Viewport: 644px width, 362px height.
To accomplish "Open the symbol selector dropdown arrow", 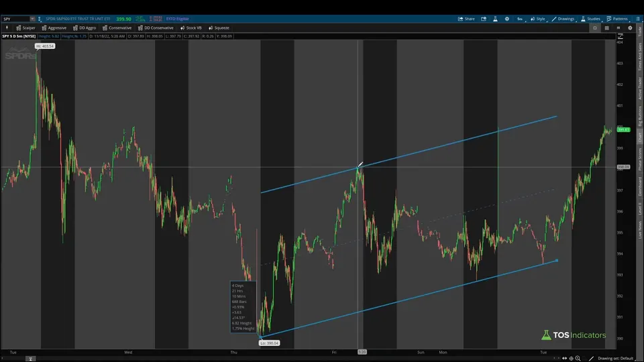I will point(32,19).
